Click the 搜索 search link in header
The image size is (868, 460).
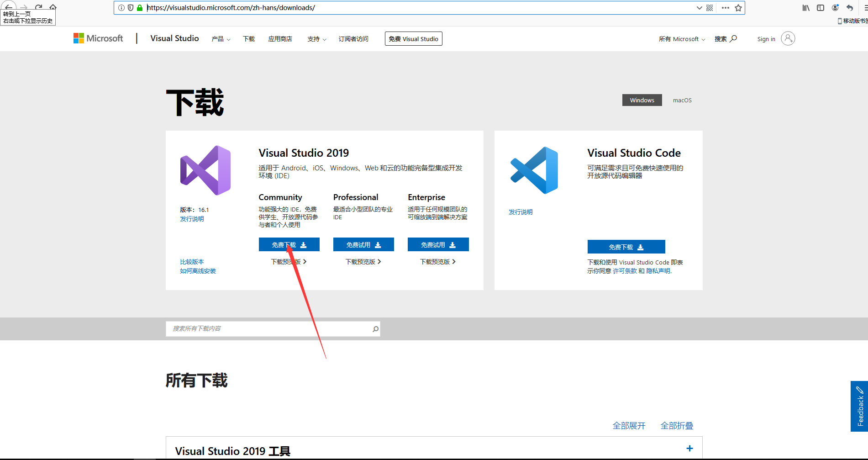pyautogui.click(x=726, y=39)
